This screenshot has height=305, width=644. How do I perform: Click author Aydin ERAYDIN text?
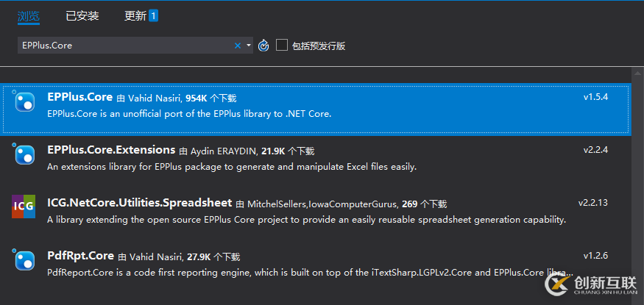click(x=224, y=151)
